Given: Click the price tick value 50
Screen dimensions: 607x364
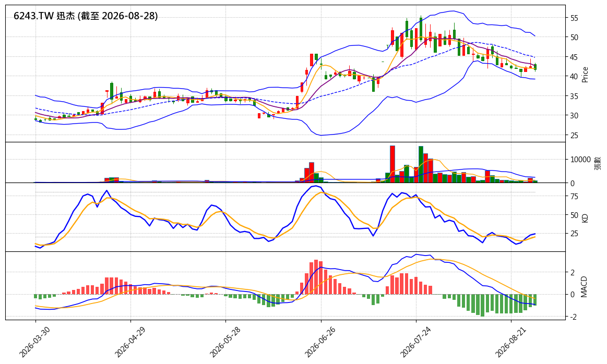Looking at the screenshot, I should click(x=574, y=38).
